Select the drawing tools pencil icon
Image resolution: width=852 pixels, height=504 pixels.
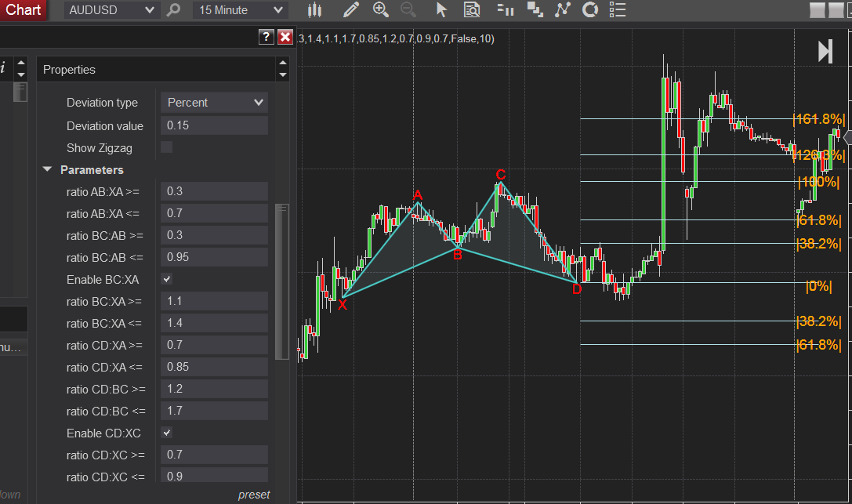click(352, 9)
